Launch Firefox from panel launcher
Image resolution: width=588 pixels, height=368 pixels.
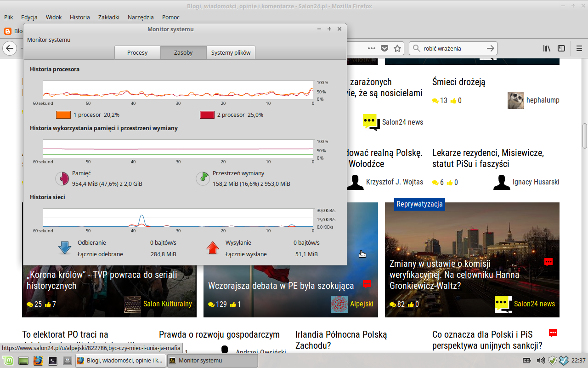[x=38, y=361]
